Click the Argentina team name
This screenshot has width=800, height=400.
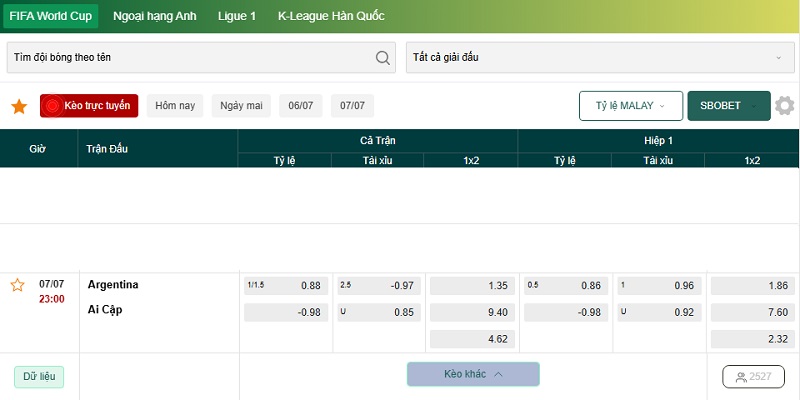[113, 284]
